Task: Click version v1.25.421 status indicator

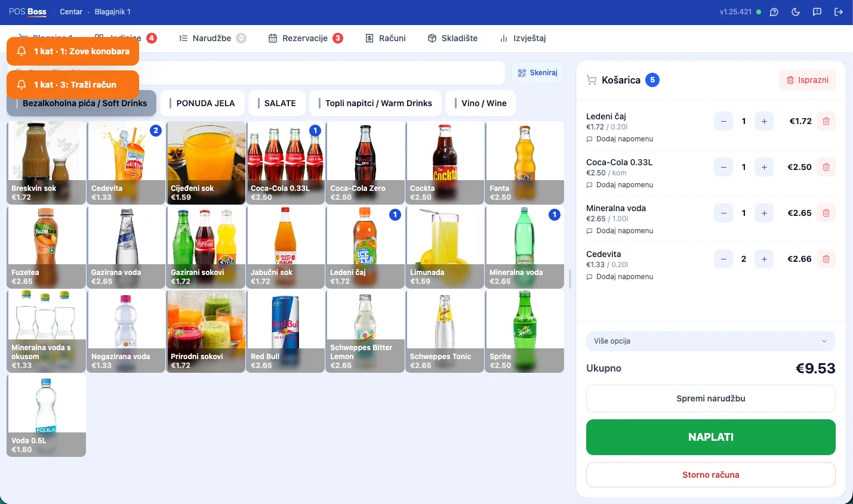Action: [x=740, y=12]
